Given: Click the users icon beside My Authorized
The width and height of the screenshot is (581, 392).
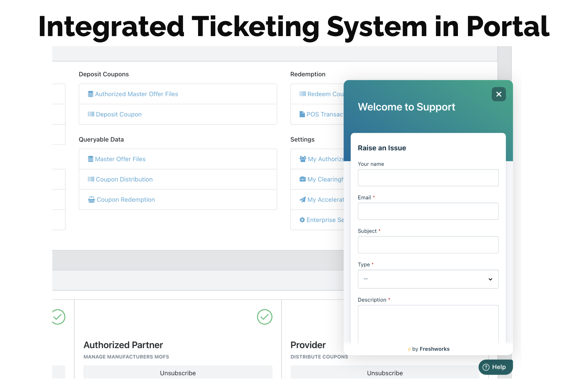Looking at the screenshot, I should [x=303, y=159].
